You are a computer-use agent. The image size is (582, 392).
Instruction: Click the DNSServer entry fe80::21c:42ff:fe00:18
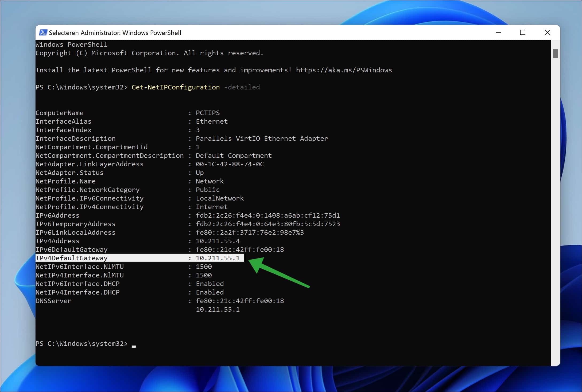click(x=240, y=301)
